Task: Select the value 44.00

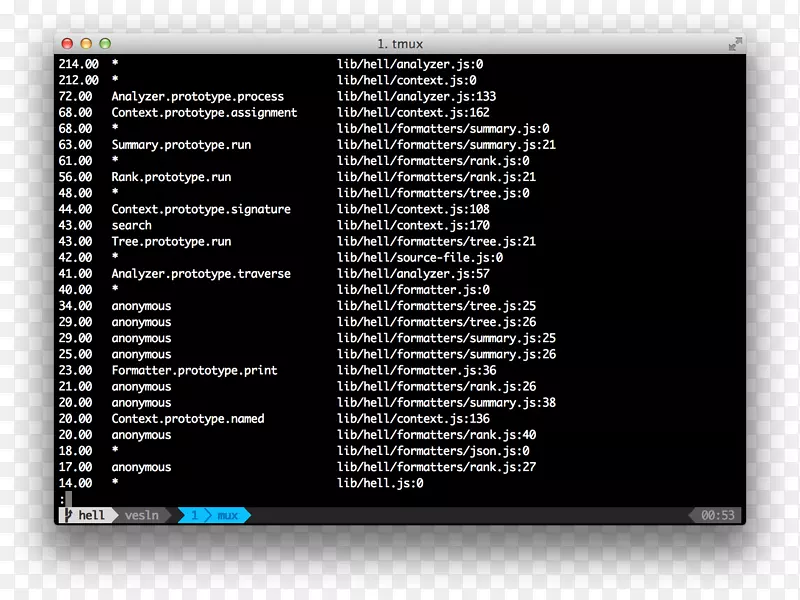Action: (75, 209)
